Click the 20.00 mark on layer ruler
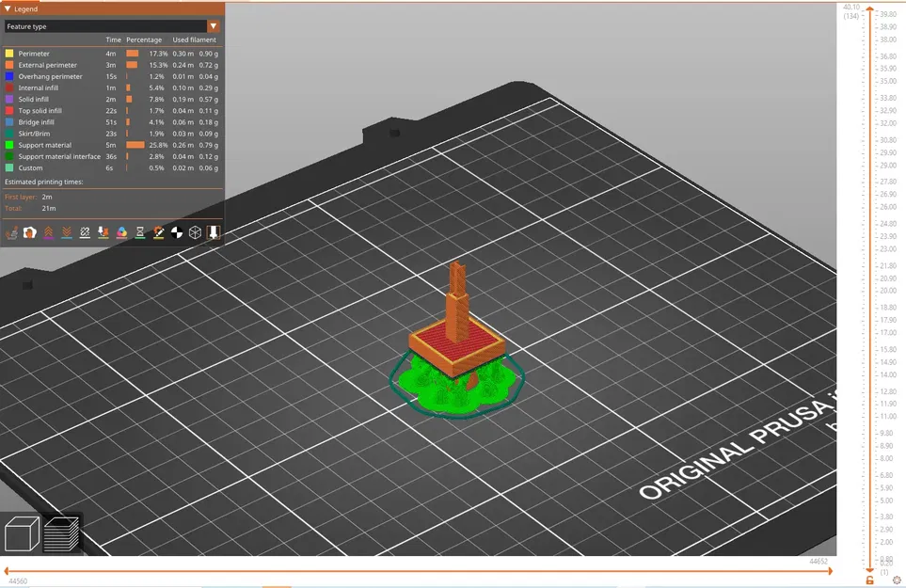 tap(888, 291)
